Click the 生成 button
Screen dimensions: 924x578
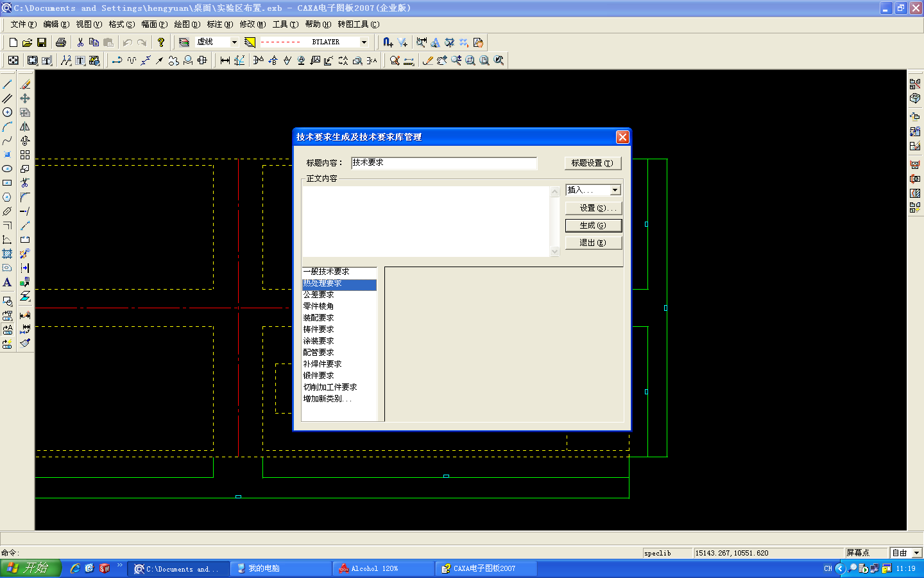(593, 225)
